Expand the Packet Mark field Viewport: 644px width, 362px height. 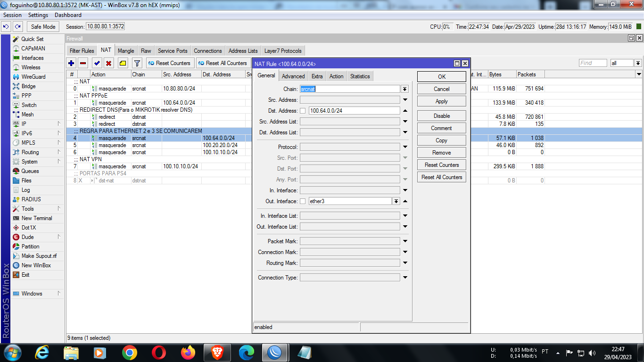[405, 241]
